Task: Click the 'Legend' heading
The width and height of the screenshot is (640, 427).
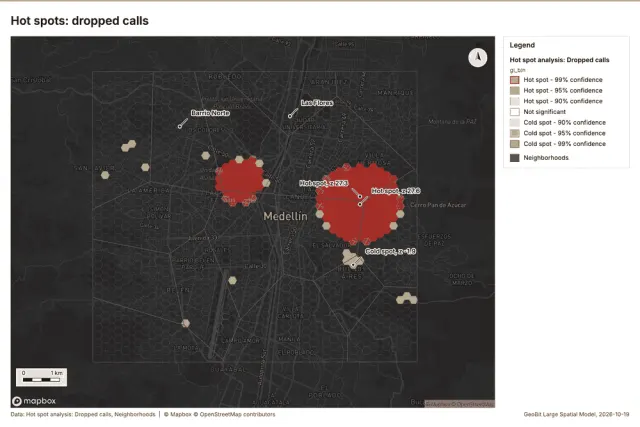Action: click(522, 45)
